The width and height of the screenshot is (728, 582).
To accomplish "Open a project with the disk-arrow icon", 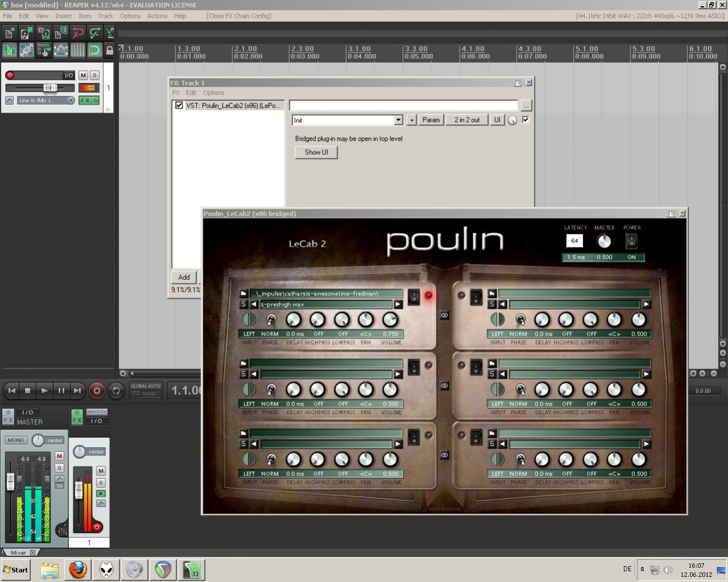I will [27, 34].
